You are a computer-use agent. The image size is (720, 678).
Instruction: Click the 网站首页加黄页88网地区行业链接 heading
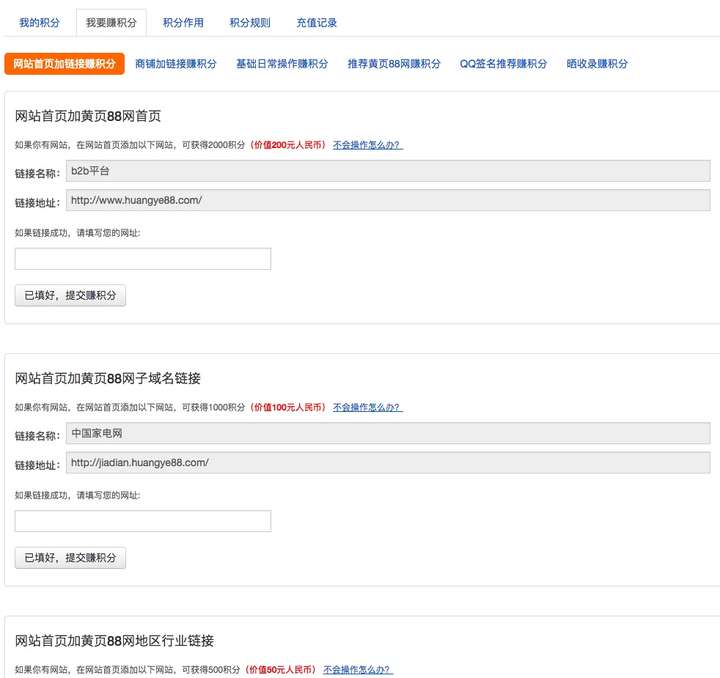tap(114, 641)
